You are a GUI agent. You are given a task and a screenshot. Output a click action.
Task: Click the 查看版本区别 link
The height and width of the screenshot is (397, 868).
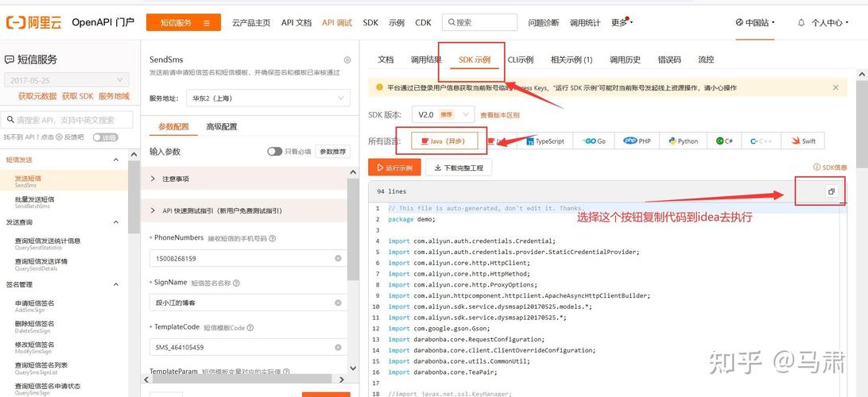(500, 115)
